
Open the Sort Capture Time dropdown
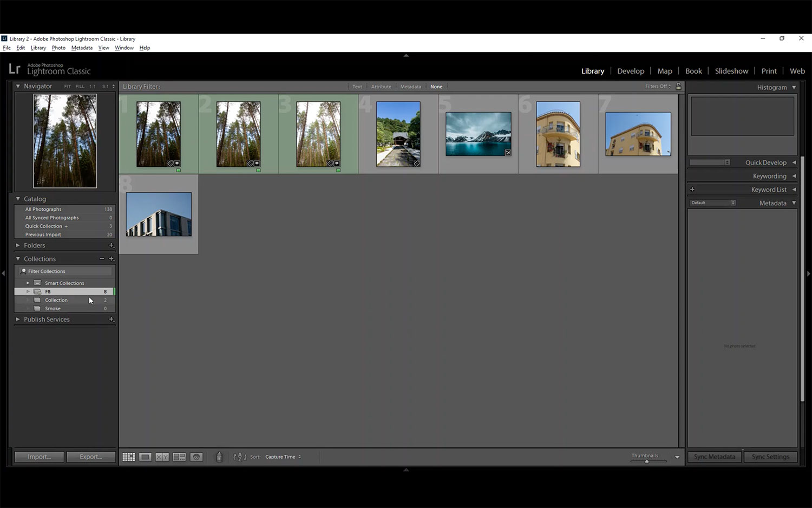tap(283, 457)
